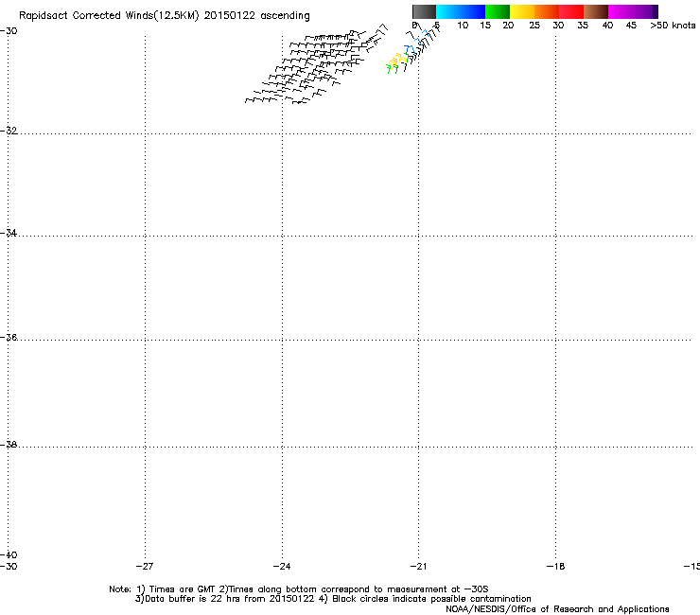
Task: Click the green 15-20 knots color band
Action: point(498,11)
